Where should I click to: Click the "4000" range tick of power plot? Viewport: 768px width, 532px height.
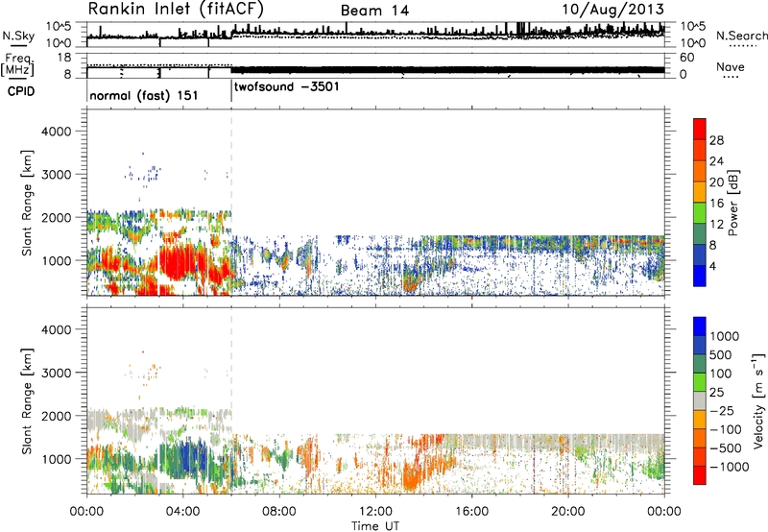tap(56, 132)
